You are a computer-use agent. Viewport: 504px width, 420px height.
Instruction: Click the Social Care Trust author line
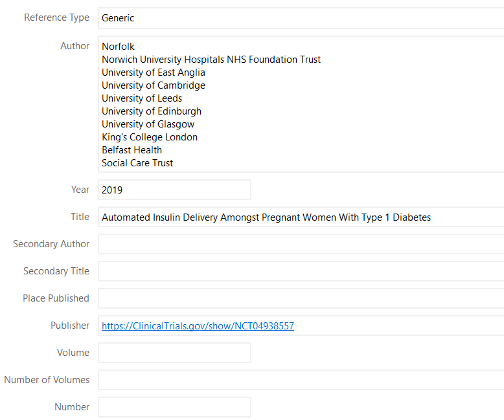pyautogui.click(x=137, y=163)
